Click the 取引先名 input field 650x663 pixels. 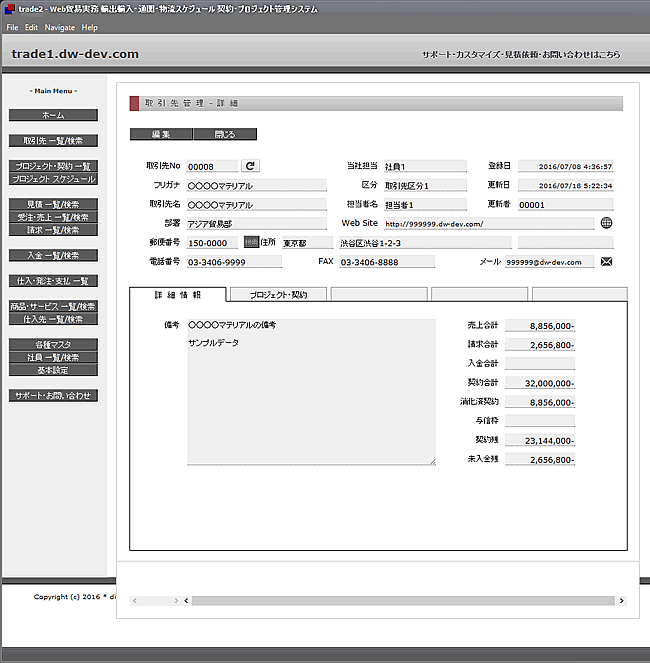257,204
